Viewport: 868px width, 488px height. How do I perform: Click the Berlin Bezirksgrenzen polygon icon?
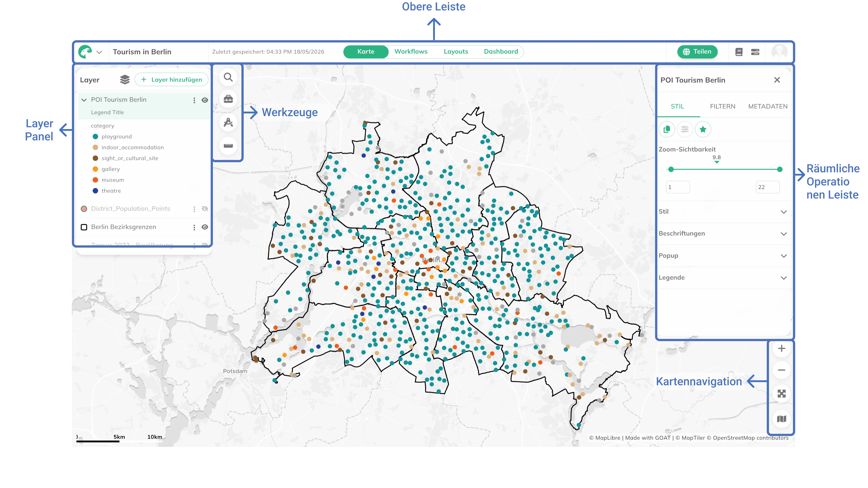[x=84, y=227]
